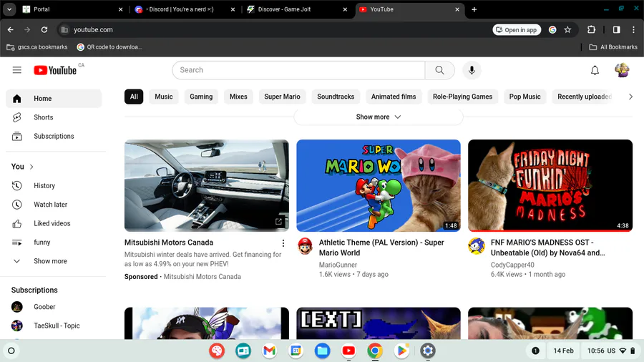Open the Mitsubishi Motors Canada ad title

point(169,243)
